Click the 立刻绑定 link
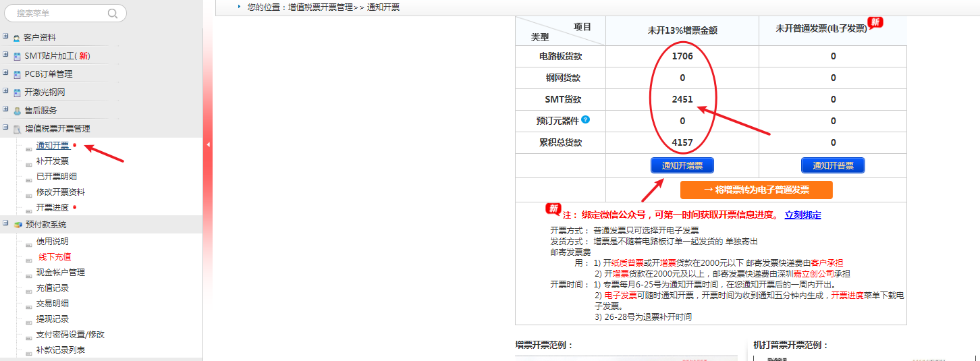 802,215
